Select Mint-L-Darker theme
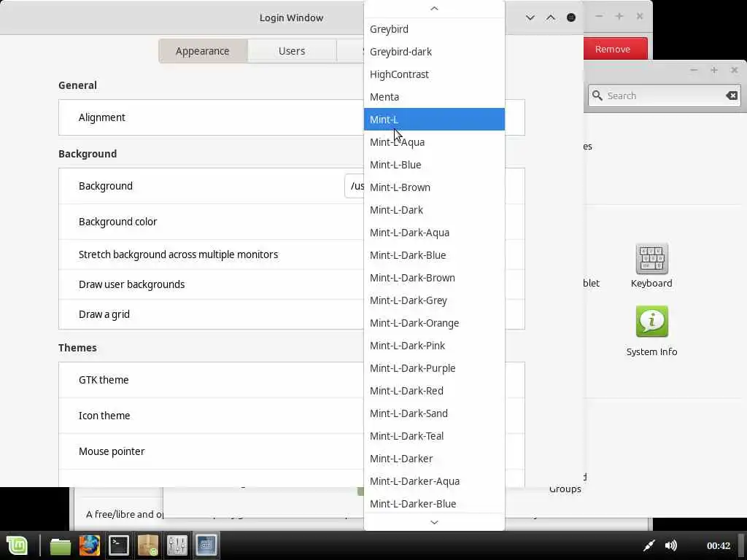This screenshot has width=747, height=560. point(434,459)
